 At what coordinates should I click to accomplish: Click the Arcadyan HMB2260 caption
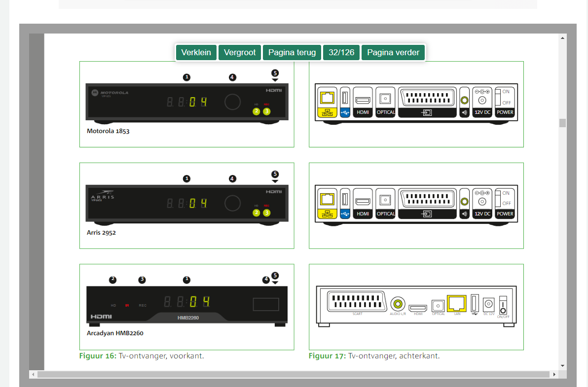click(x=115, y=333)
